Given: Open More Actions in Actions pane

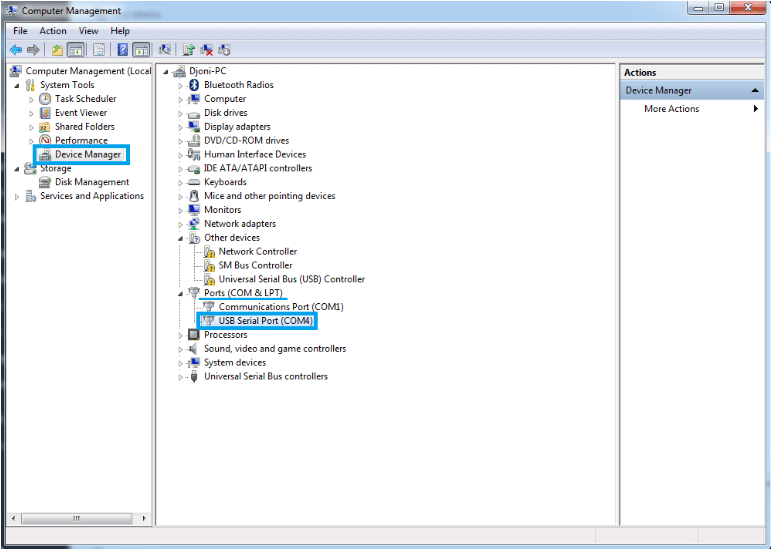Looking at the screenshot, I should click(x=671, y=109).
